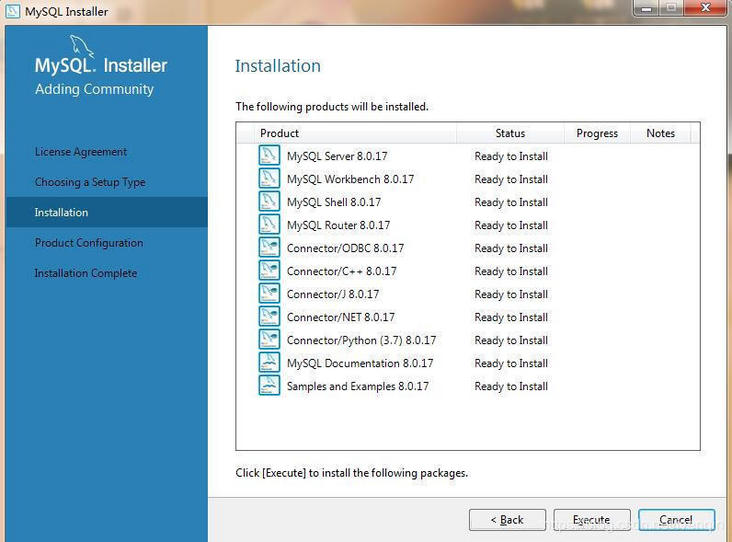
Task: Click Ready to Install status for Connector/Python
Action: point(511,340)
